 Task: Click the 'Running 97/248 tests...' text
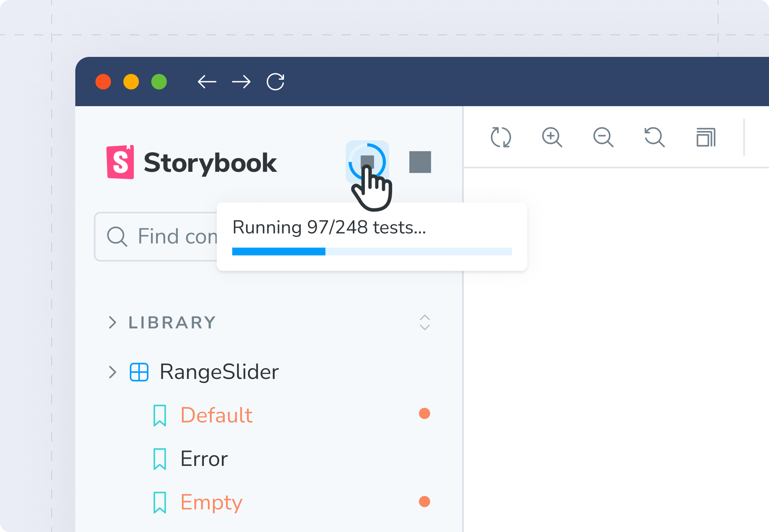pos(329,227)
